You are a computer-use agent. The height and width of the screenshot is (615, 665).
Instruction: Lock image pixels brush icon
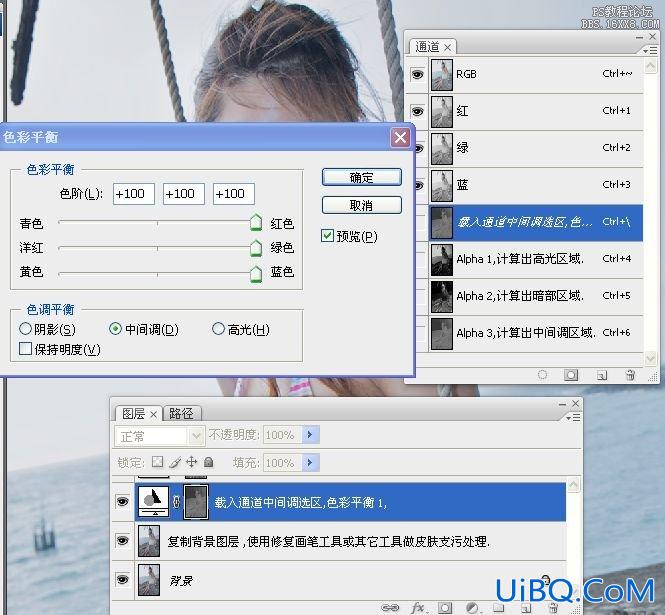click(175, 462)
